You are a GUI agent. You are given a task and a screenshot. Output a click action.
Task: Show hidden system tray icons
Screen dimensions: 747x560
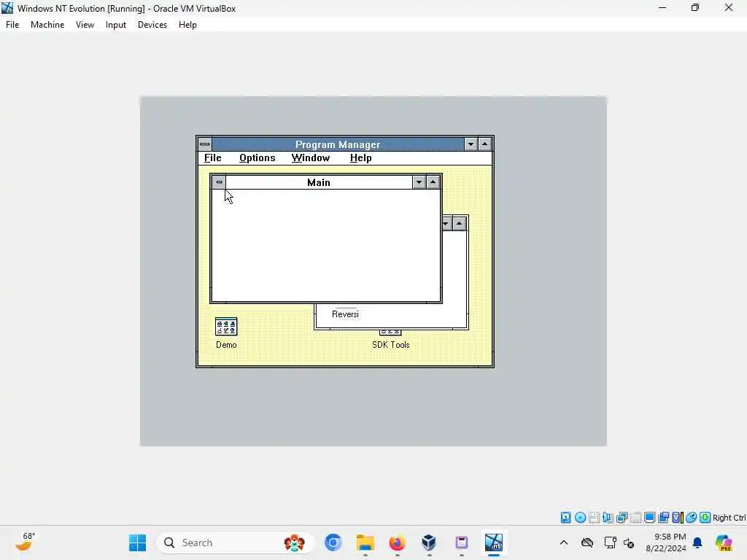coord(564,542)
